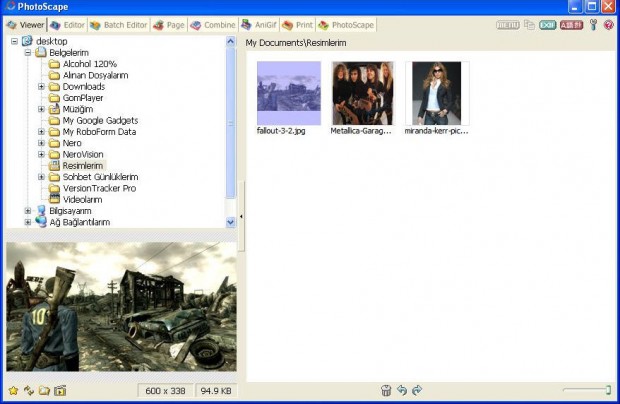Expand the Müziğim folder
Screen dimensions: 620x404
tap(41, 109)
